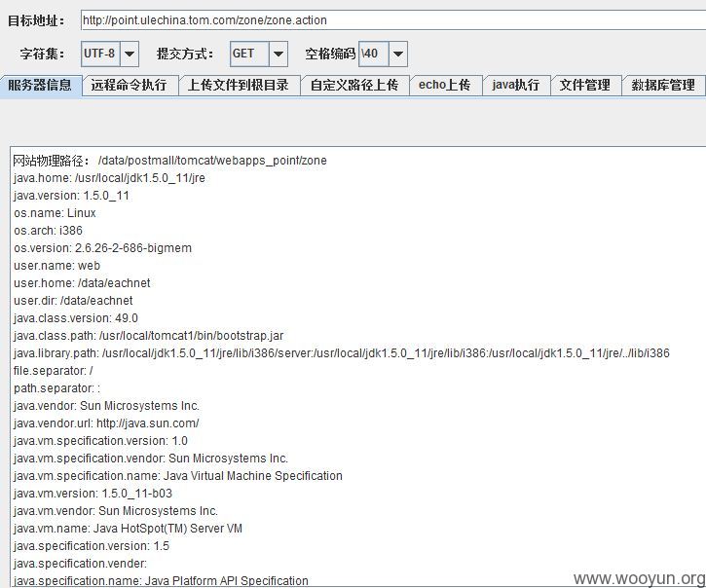Click the java.class.path bootstrap.jar line
This screenshot has height=588, width=706.
[149, 336]
